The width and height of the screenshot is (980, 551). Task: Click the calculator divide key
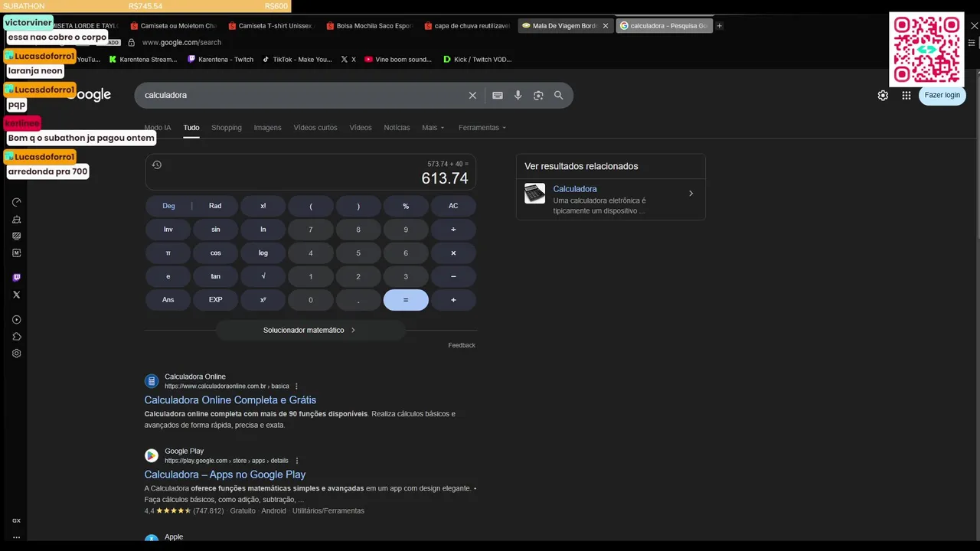[x=453, y=230]
